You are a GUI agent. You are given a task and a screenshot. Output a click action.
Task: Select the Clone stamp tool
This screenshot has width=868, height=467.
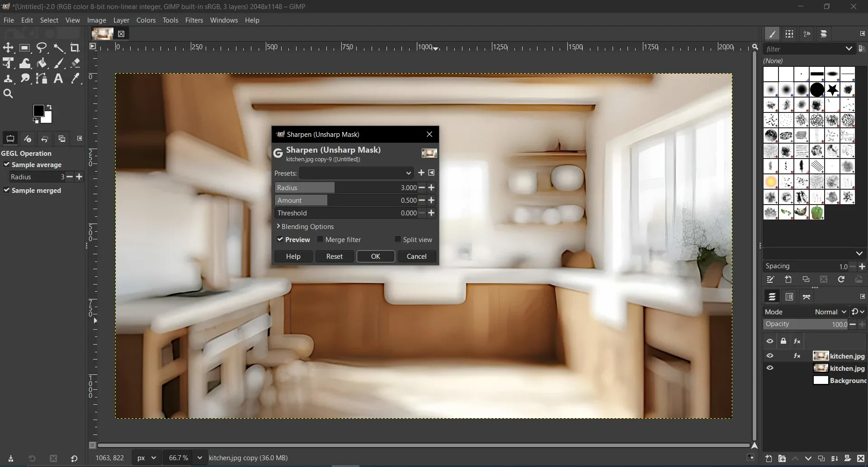pos(8,79)
